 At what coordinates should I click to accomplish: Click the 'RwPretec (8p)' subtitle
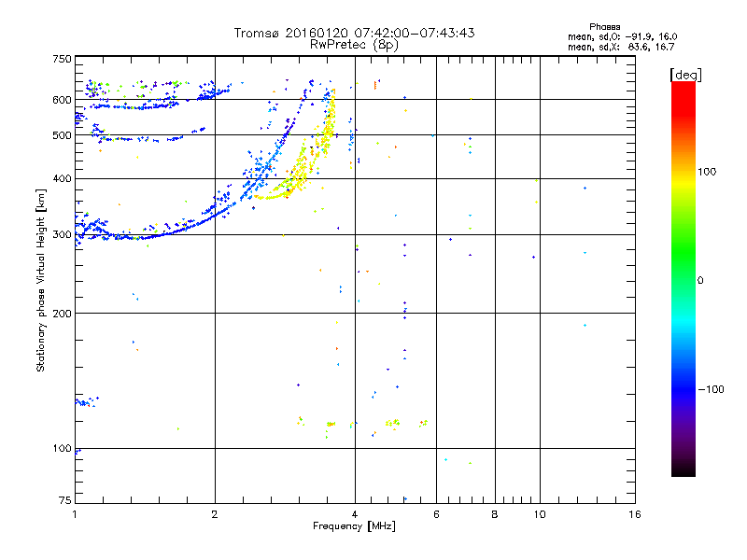point(354,45)
